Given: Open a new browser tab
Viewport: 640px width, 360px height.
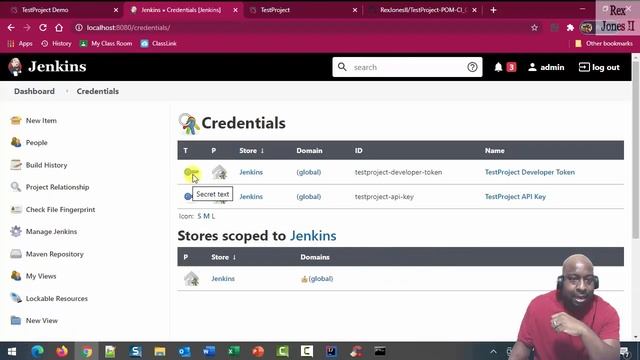Looking at the screenshot, I should [x=493, y=10].
